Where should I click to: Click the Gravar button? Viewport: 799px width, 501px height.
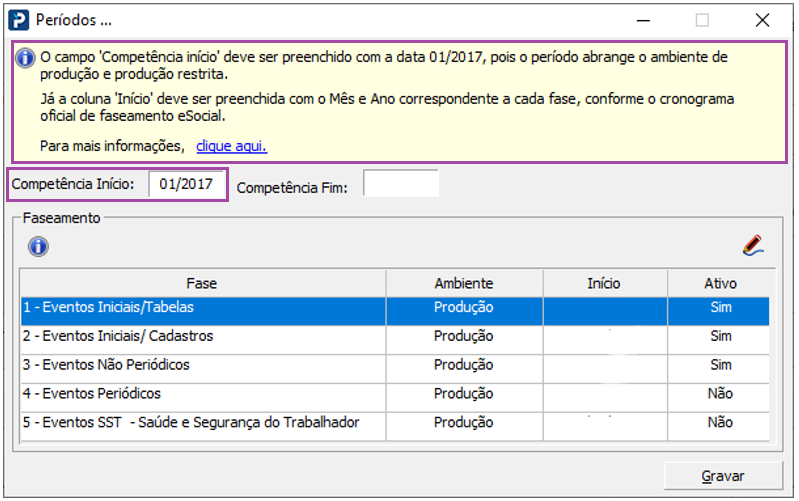point(723,476)
